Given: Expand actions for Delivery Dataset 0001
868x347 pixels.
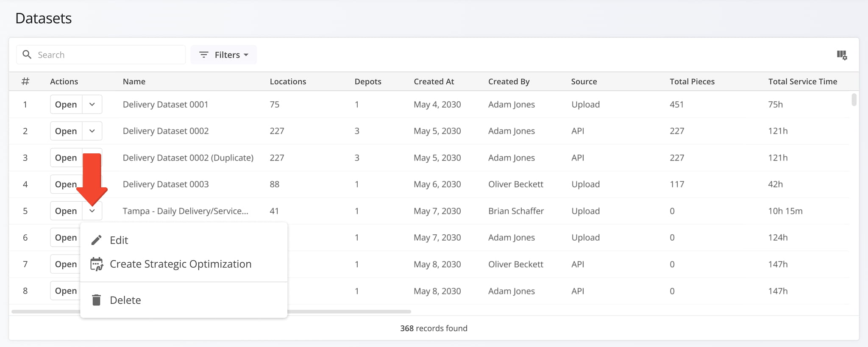Looking at the screenshot, I should 92,104.
